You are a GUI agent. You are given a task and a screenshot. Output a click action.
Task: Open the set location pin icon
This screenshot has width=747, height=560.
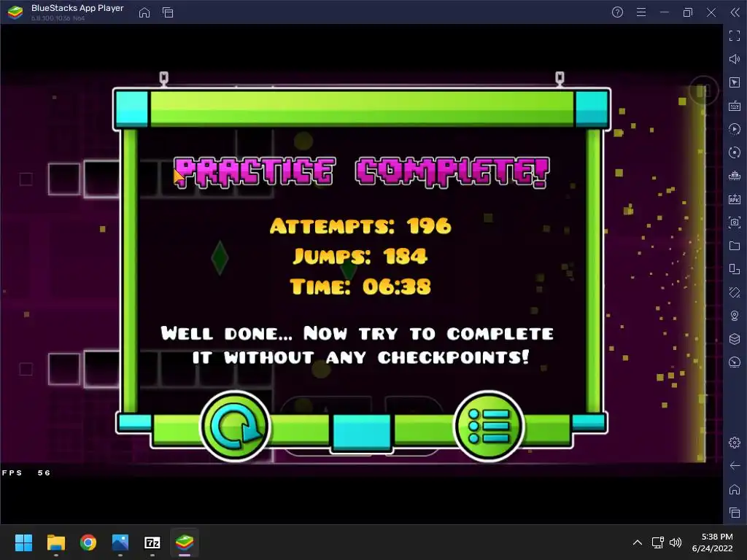(735, 316)
